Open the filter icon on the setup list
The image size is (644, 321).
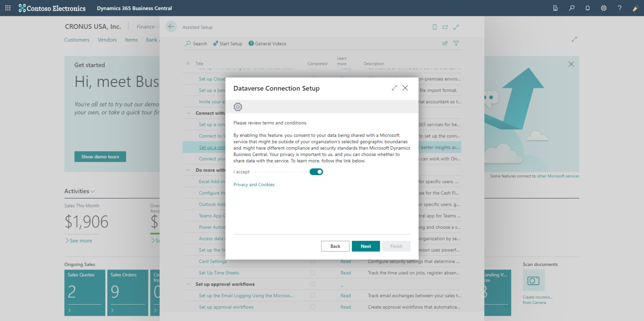click(x=456, y=43)
